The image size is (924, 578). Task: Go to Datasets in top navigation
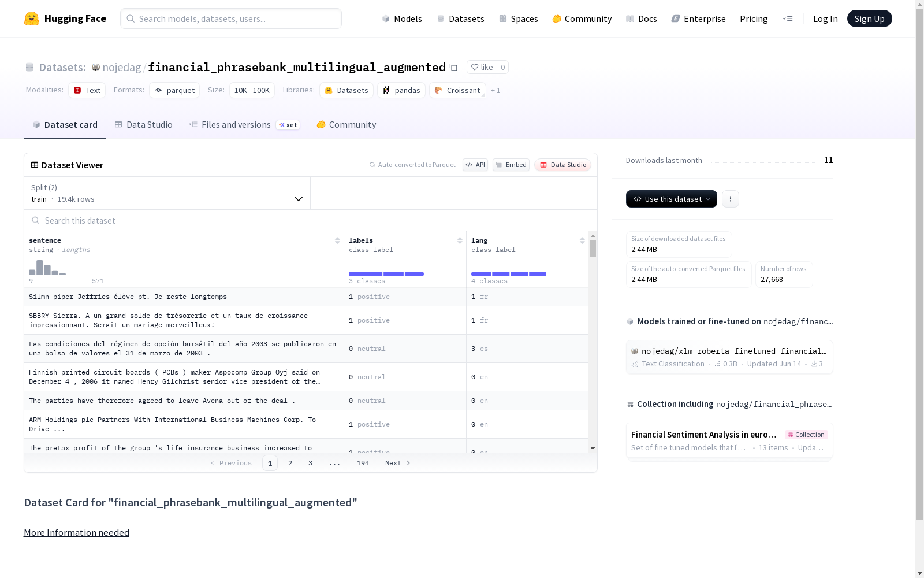(460, 18)
